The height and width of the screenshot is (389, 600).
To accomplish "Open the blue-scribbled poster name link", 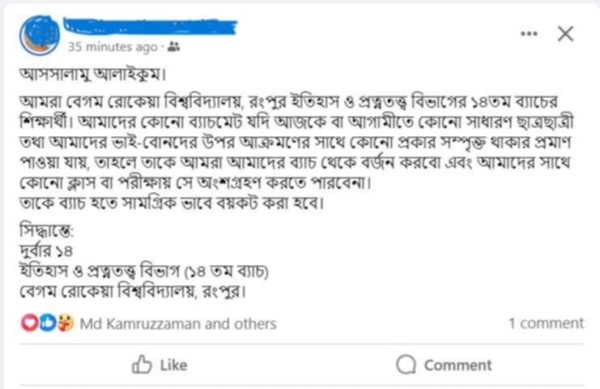I will pos(150,26).
